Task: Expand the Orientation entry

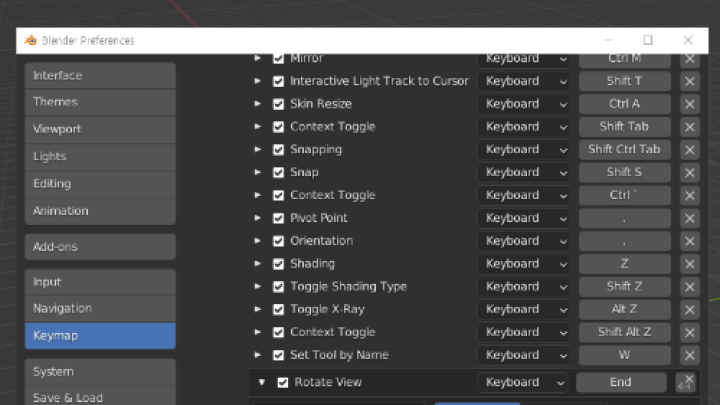Action: 258,241
